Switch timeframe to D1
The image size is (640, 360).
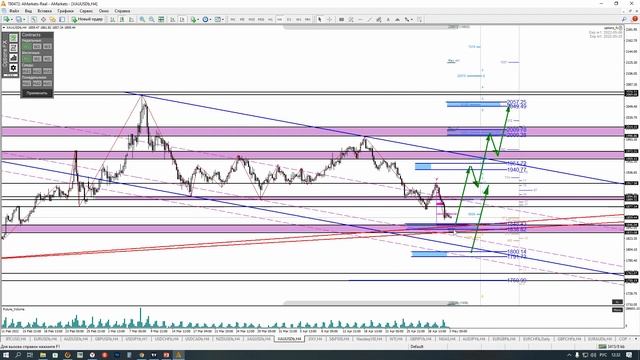click(x=289, y=19)
